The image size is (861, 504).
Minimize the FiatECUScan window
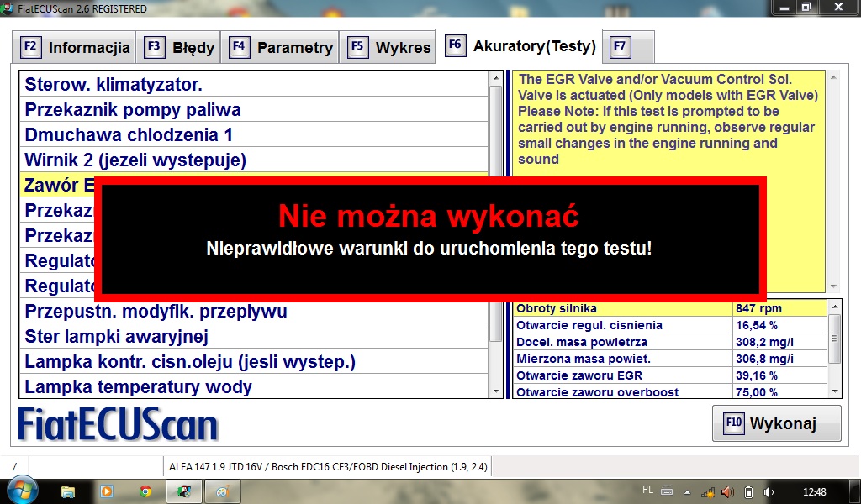784,8
